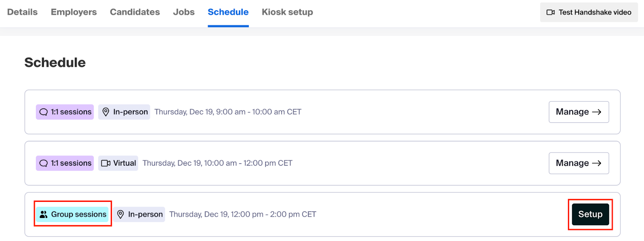Click the Test Handshake video button
The image size is (644, 241).
pos(589,12)
